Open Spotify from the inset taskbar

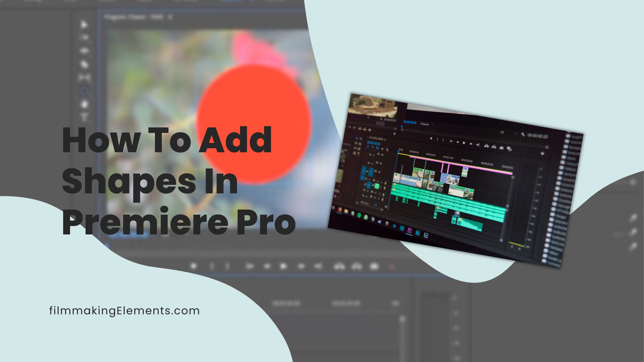(359, 215)
